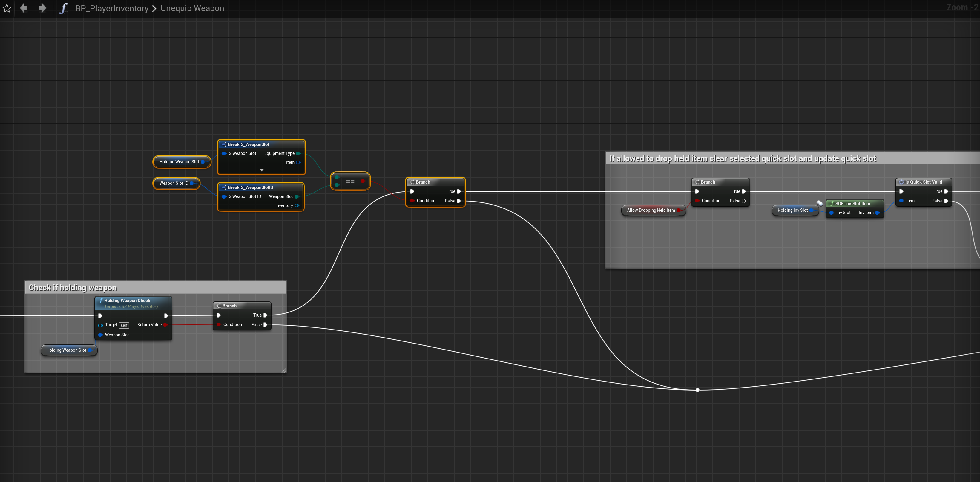The image size is (980, 482).
Task: Select the Unequip Weapon breadcrumb item
Action: (x=192, y=8)
